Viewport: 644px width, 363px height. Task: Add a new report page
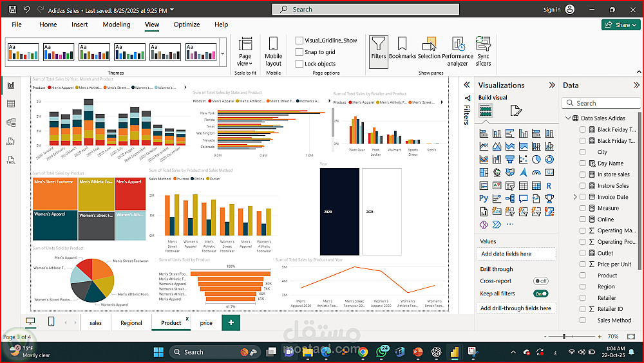click(x=231, y=322)
